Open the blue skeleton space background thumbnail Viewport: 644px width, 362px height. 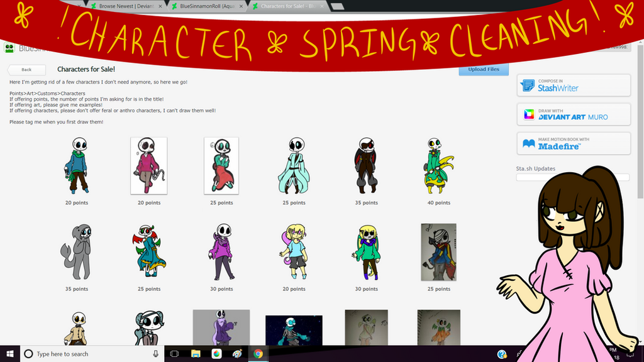coord(294,331)
